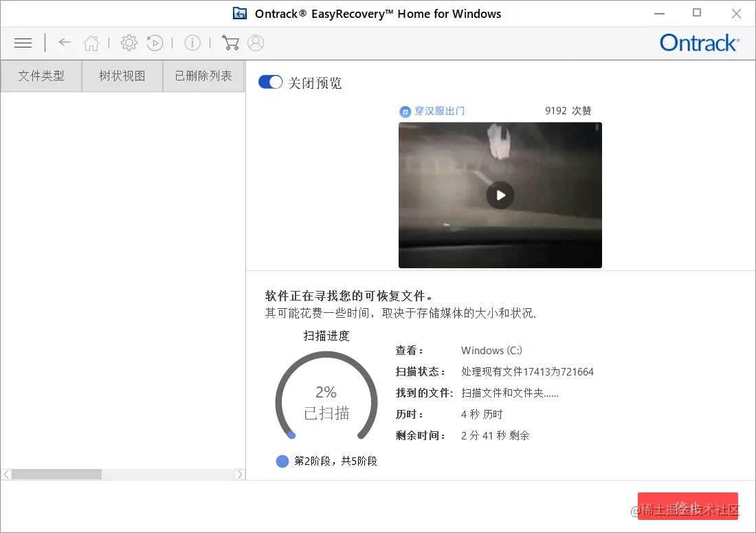This screenshot has height=533, width=756.
Task: Open the settings gear icon
Action: pyautogui.click(x=129, y=43)
